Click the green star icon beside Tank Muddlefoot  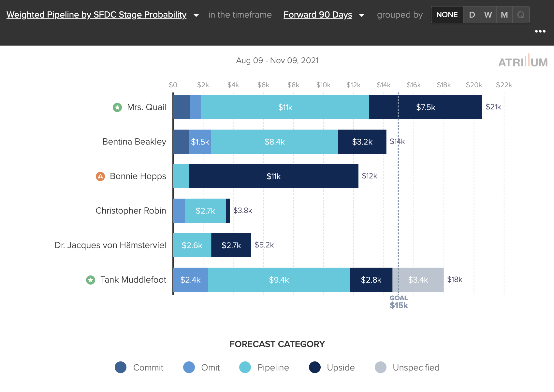pos(90,280)
